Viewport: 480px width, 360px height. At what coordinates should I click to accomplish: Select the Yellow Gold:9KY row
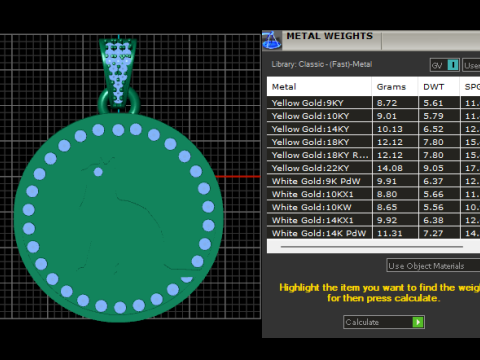(x=373, y=103)
